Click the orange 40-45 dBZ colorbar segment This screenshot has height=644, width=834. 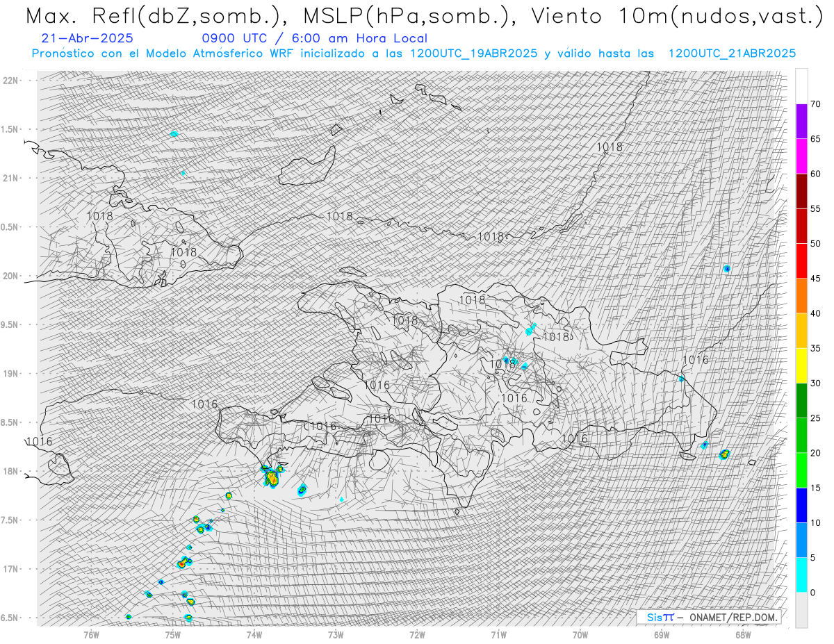(801, 296)
